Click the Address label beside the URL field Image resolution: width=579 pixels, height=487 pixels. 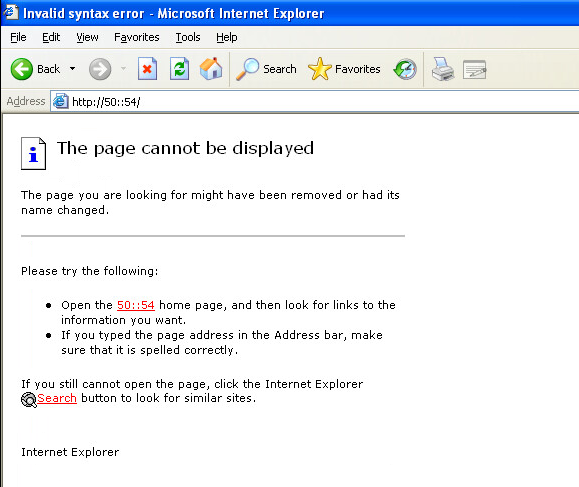coord(26,101)
